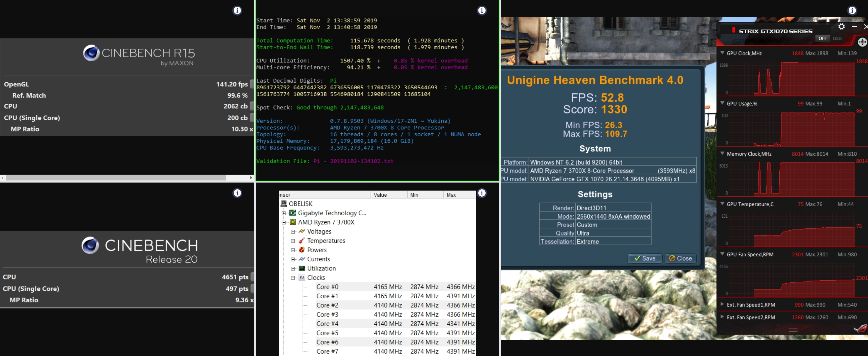Screen dimensions: 868x356
Task: Click Cinebench R15 sphere logo
Action: (91, 53)
